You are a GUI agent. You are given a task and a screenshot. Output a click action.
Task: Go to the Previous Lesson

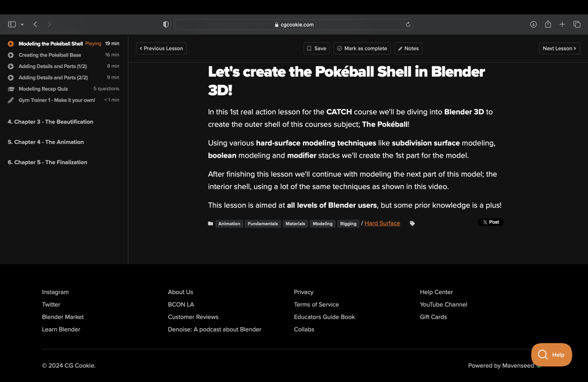pos(161,48)
